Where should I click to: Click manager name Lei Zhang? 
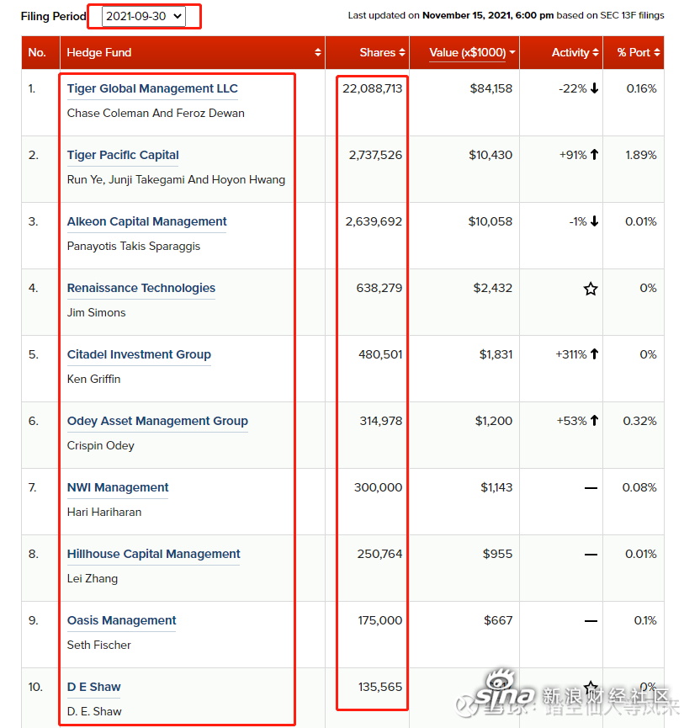[x=93, y=578]
